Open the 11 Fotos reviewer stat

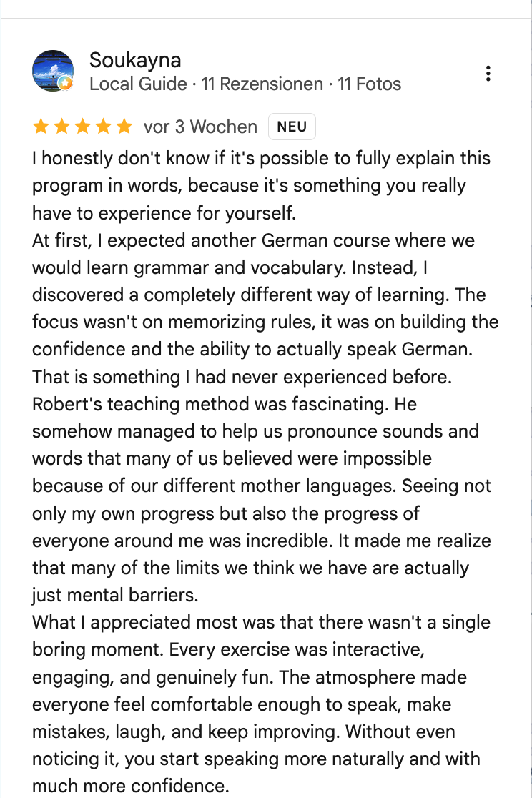pos(369,84)
